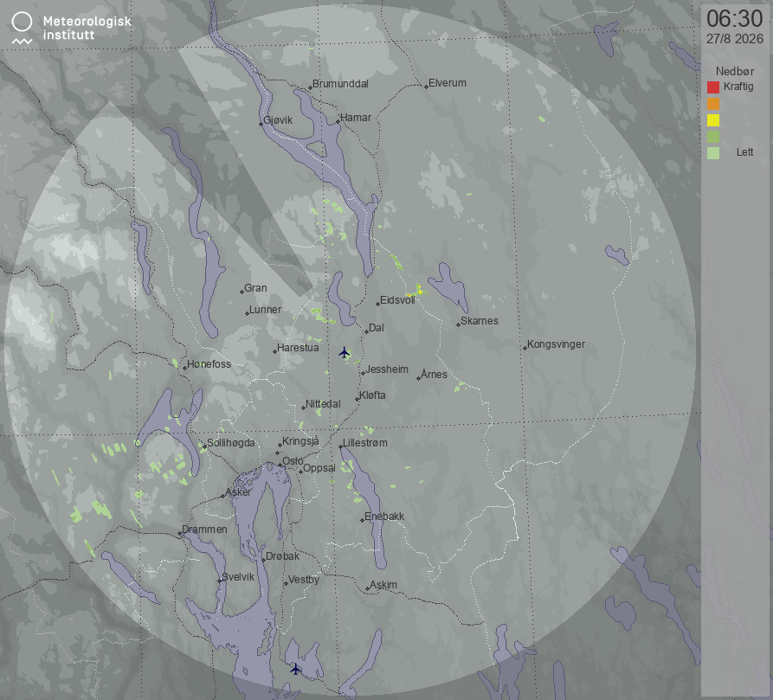The image size is (773, 700).
Task: Click the Drammen city label
Action: coord(204,530)
